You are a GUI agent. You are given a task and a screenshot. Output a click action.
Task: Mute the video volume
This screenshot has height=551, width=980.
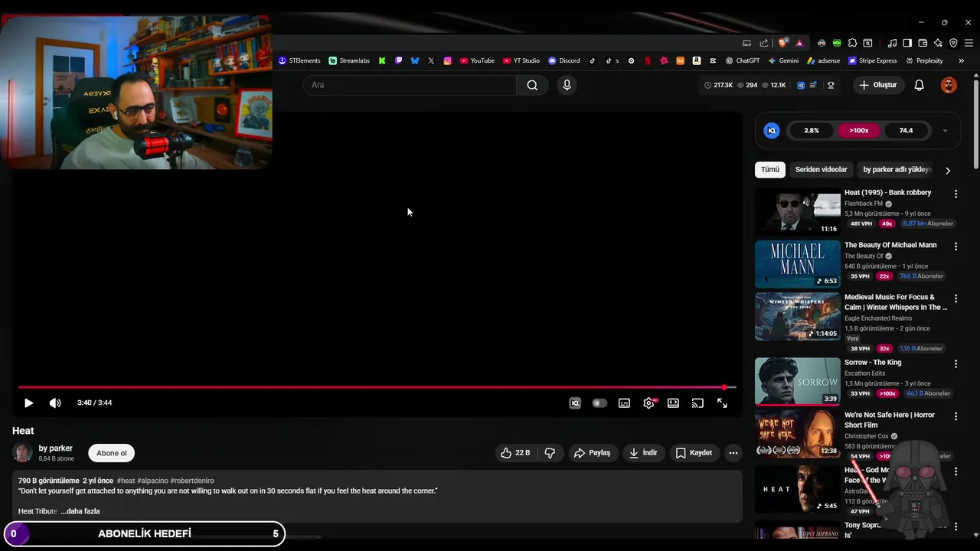coord(55,403)
